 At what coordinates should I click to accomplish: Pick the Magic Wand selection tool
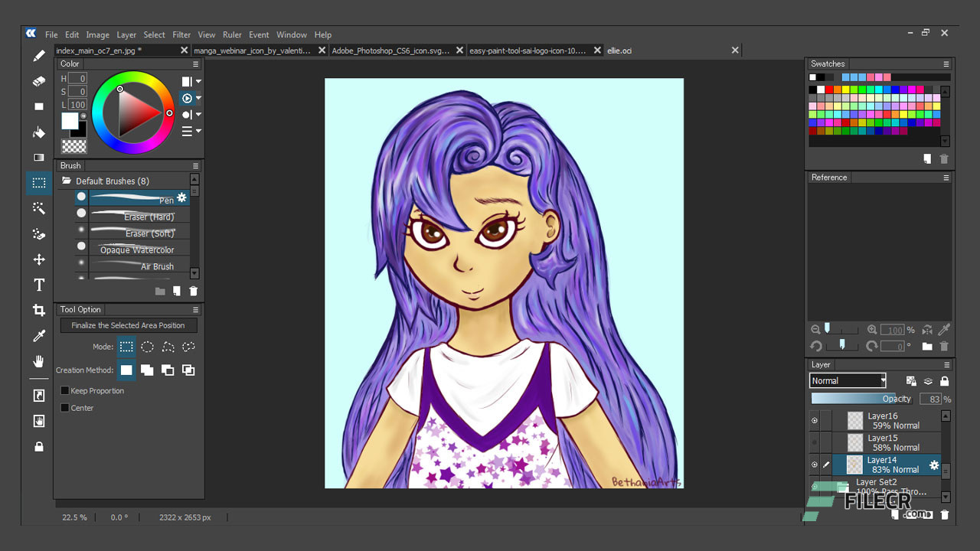click(x=39, y=208)
